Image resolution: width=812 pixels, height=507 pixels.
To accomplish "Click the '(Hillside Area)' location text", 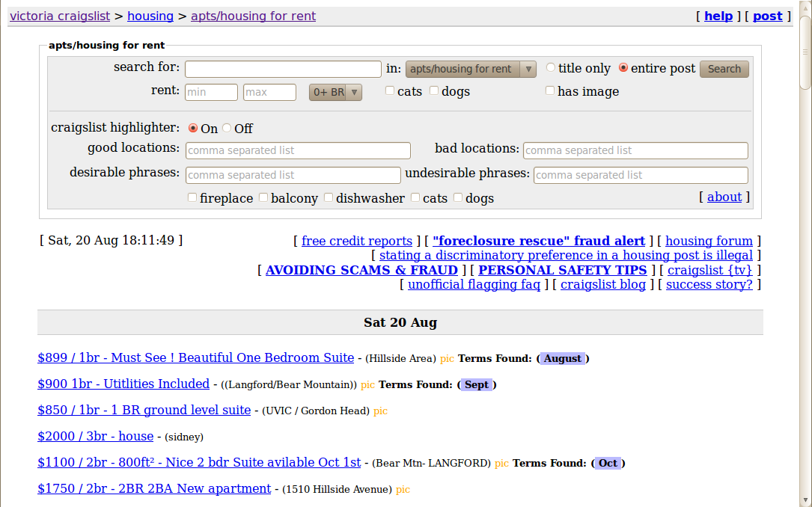I will pyautogui.click(x=400, y=358).
